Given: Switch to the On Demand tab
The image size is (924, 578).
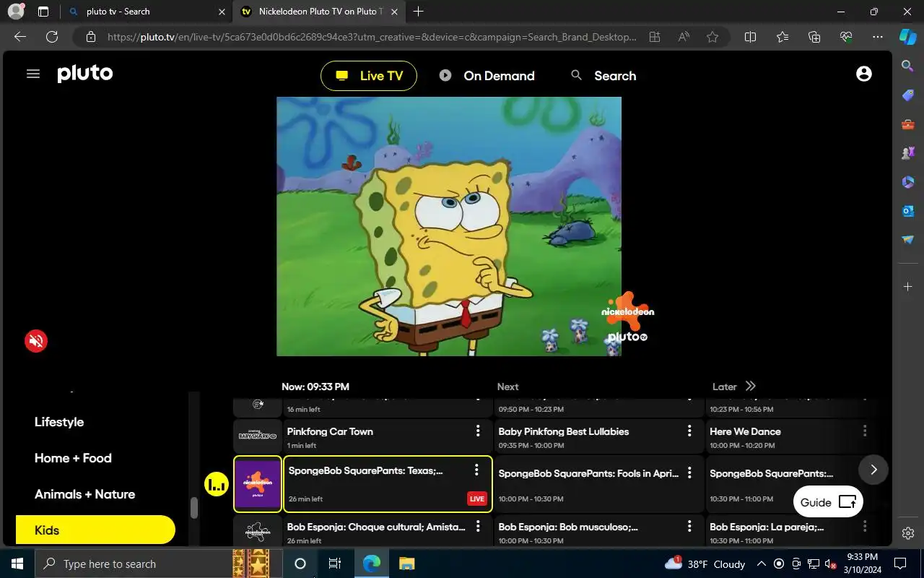Looking at the screenshot, I should [x=487, y=76].
